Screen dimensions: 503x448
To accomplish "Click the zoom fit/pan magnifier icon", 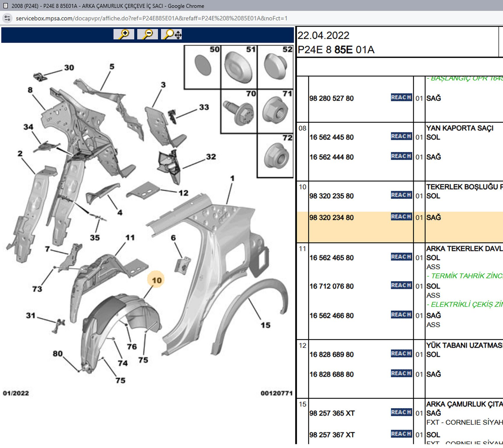I will [171, 34].
